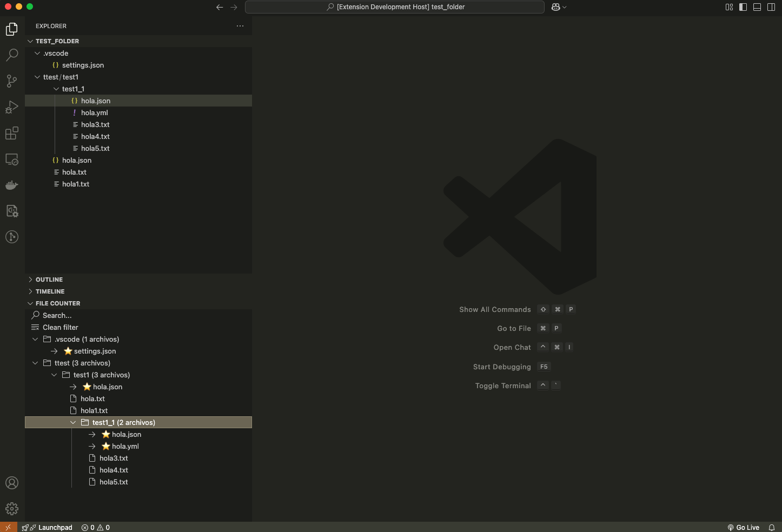Open the Manage gear icon
782x532 pixels.
[x=12, y=509]
